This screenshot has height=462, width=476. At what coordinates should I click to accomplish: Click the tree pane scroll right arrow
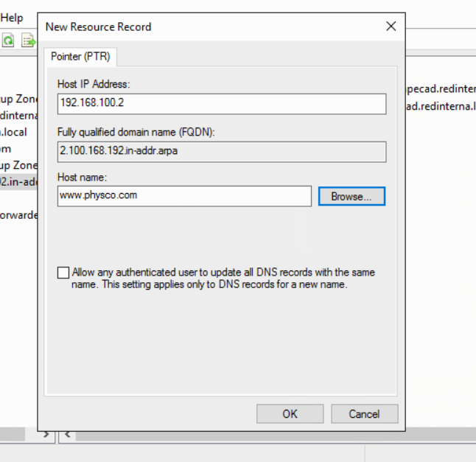point(46,434)
